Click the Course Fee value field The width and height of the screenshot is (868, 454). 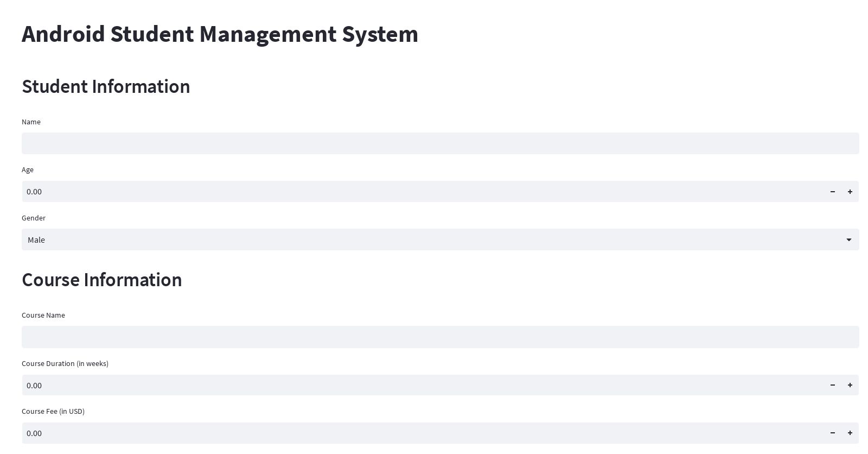pos(380,433)
